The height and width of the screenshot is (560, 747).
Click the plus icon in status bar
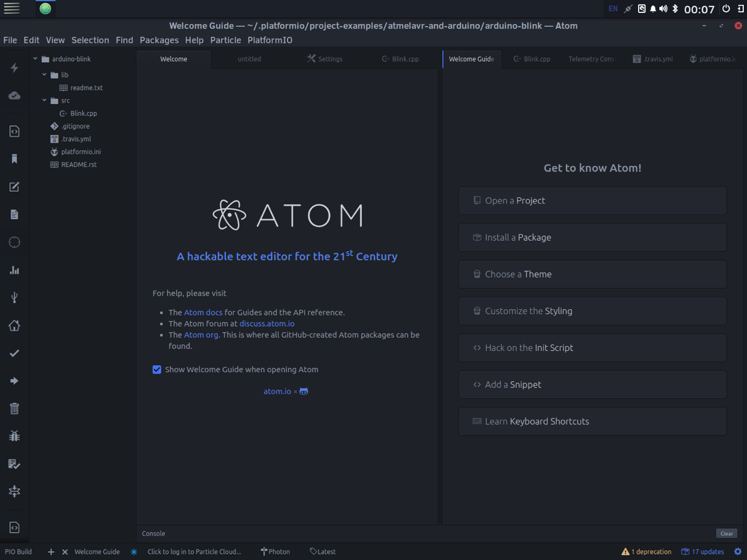click(51, 552)
